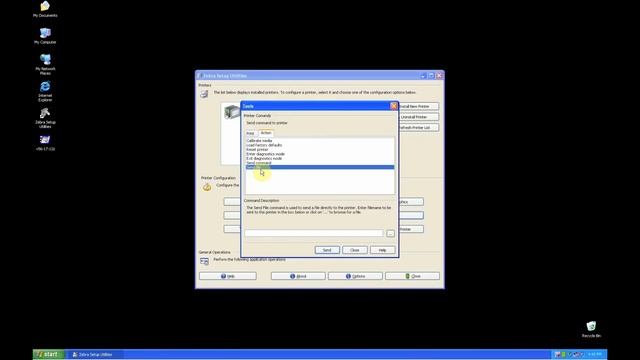
Task: Select Zebra Setup Utilities desktop shortcut
Action: tap(45, 118)
